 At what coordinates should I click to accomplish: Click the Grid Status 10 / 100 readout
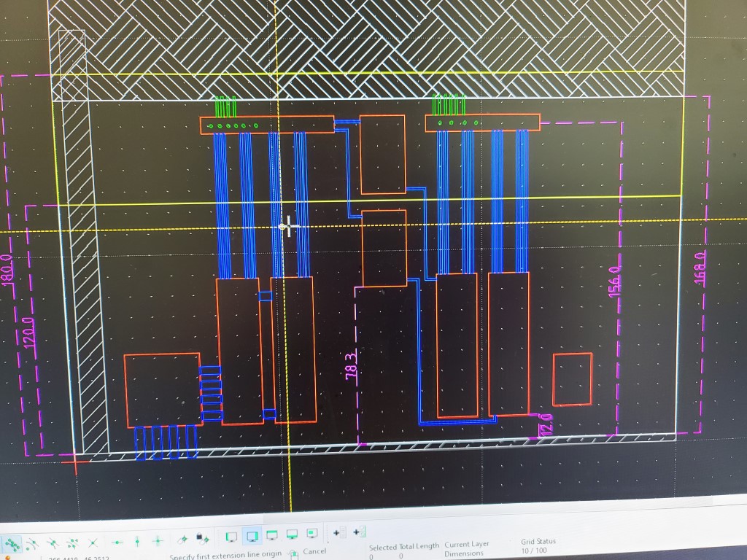point(538,546)
